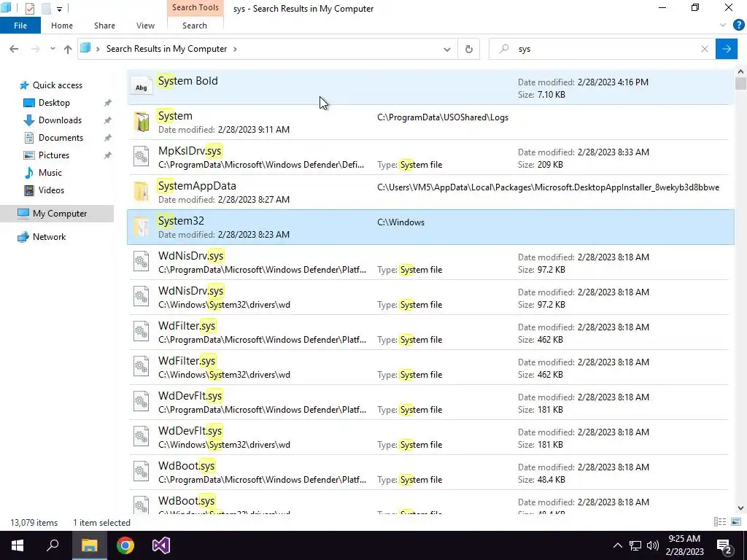The width and height of the screenshot is (747, 560).
Task: Open Downloads in navigation pane
Action: click(60, 120)
